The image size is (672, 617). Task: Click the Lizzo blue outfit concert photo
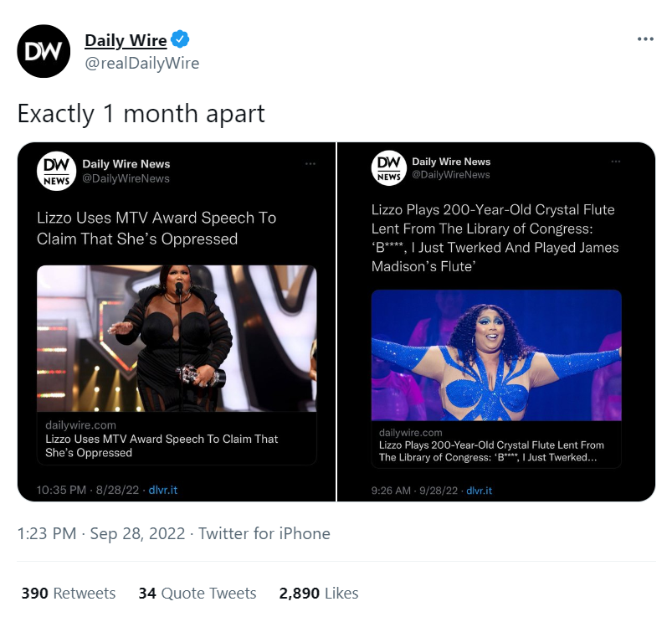click(496, 355)
